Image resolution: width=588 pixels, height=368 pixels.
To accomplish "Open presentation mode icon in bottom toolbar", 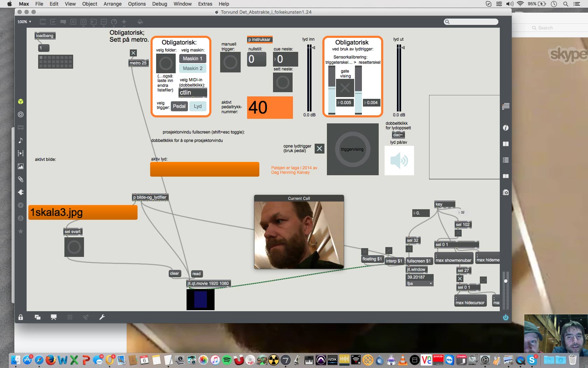I will click(x=54, y=317).
